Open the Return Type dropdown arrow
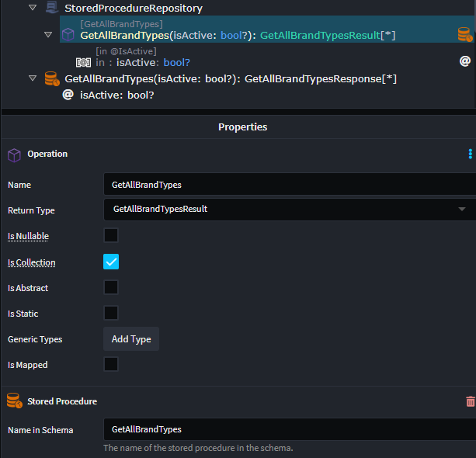Image resolution: width=476 pixels, height=458 pixels. 462,209
